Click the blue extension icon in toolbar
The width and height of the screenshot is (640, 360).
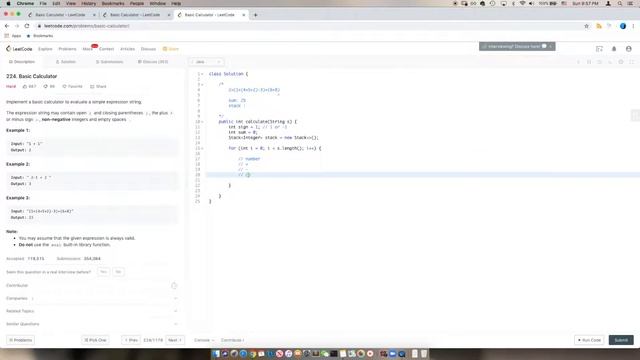point(623,26)
